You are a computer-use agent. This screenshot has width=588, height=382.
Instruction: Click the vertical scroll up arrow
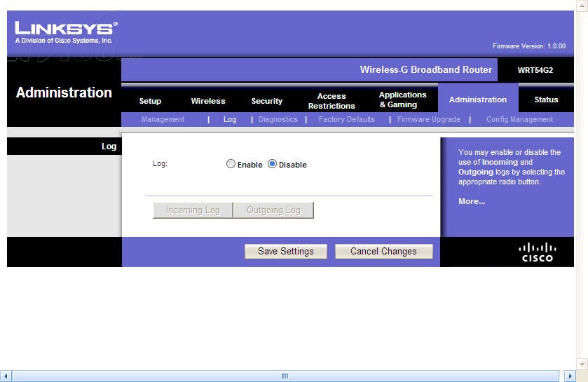(582, 6)
